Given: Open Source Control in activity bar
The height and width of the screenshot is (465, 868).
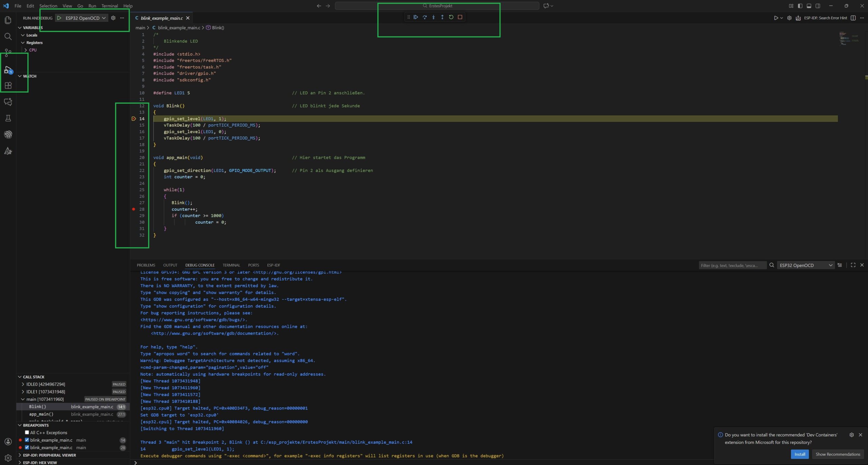Looking at the screenshot, I should coord(8,53).
